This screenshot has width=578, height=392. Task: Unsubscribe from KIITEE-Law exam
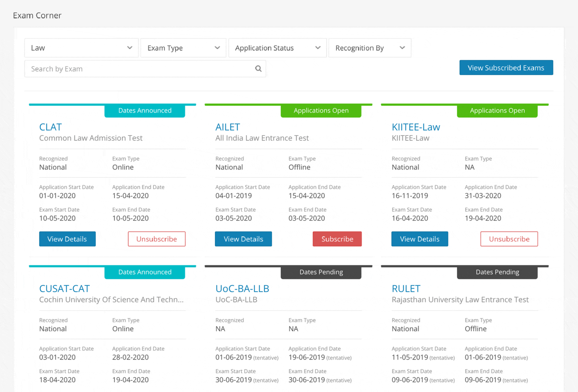pyautogui.click(x=509, y=239)
